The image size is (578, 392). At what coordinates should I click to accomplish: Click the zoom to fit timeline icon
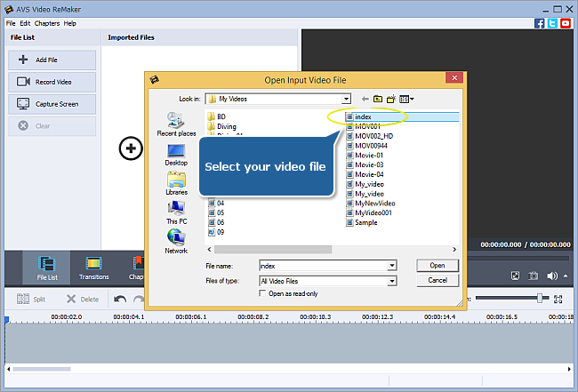pos(558,299)
